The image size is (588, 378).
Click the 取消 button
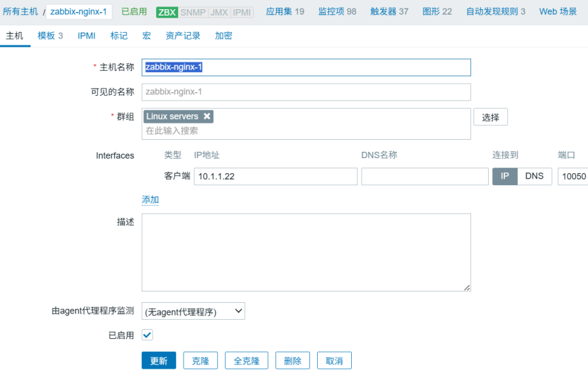point(334,361)
